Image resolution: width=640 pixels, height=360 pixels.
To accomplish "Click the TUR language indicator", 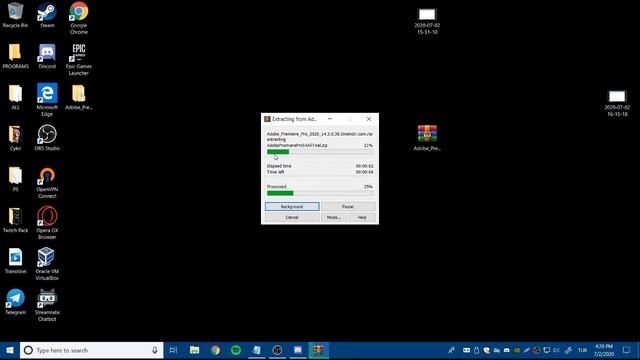I will pyautogui.click(x=582, y=350).
